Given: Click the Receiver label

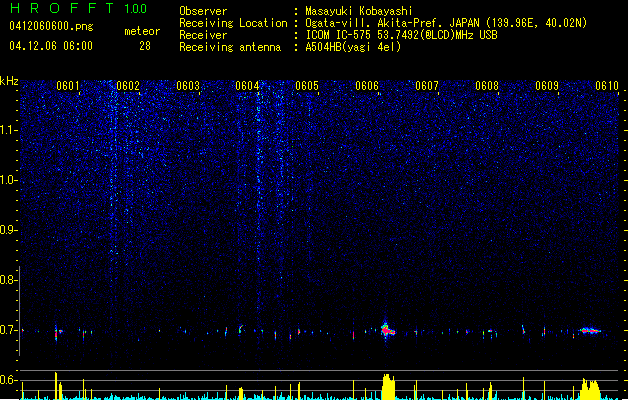Looking at the screenshot, I should (203, 35).
